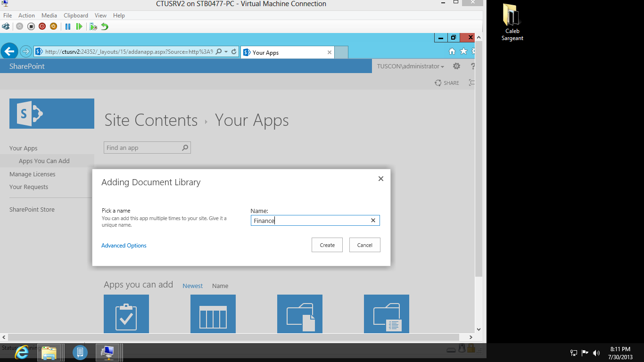Click the Cancel button in the dialog
The height and width of the screenshot is (362, 644).
click(x=365, y=245)
